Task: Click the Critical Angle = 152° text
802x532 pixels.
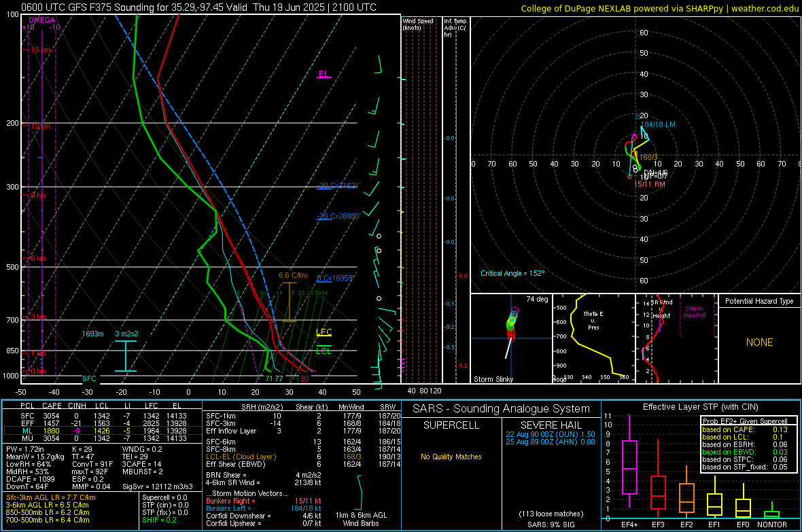Action: point(512,273)
